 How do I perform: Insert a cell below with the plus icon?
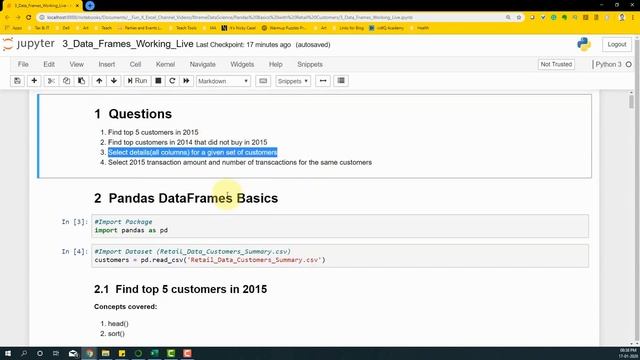pyautogui.click(x=34, y=81)
